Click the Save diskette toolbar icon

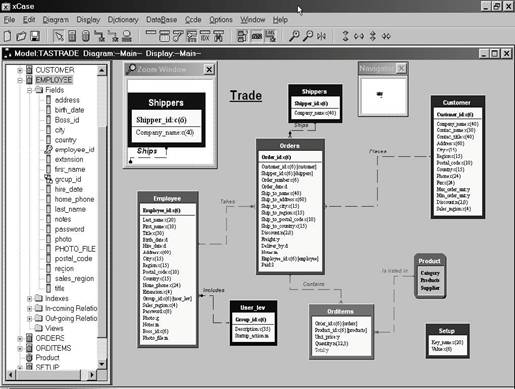point(35,36)
